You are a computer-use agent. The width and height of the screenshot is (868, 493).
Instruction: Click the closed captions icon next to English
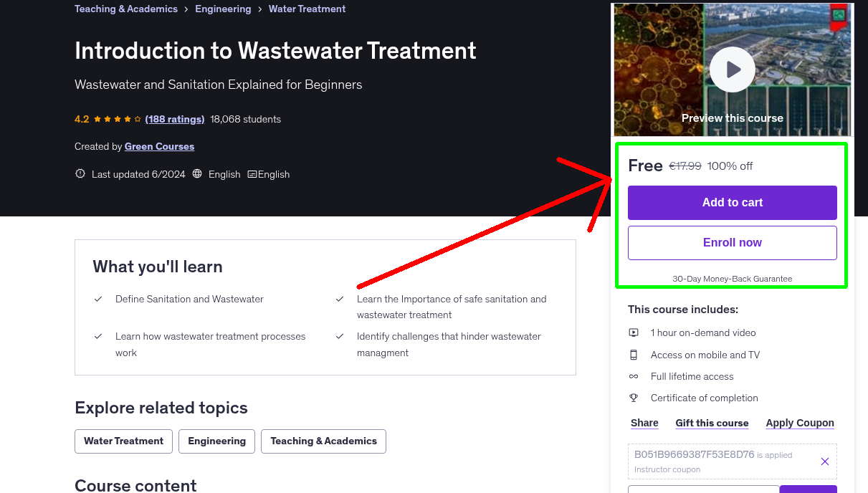[252, 174]
